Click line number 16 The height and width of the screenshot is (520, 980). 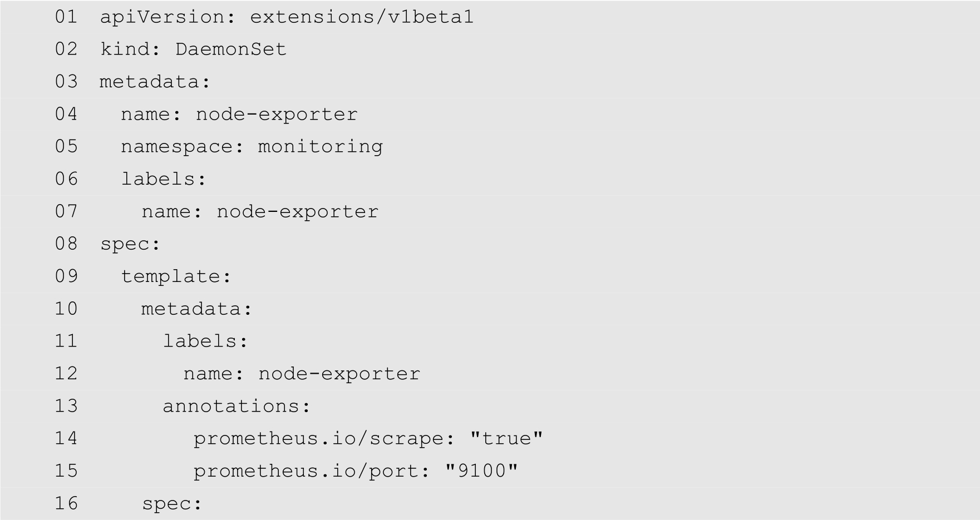66,504
